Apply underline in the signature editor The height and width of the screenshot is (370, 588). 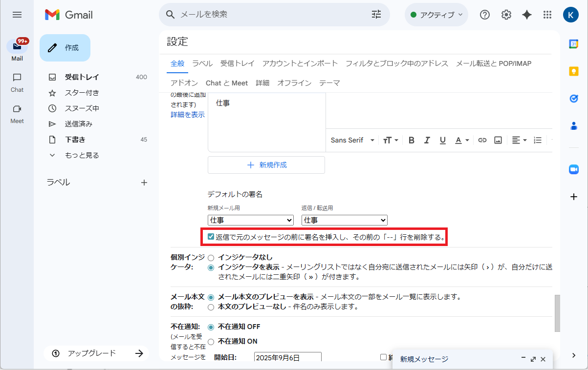point(442,140)
